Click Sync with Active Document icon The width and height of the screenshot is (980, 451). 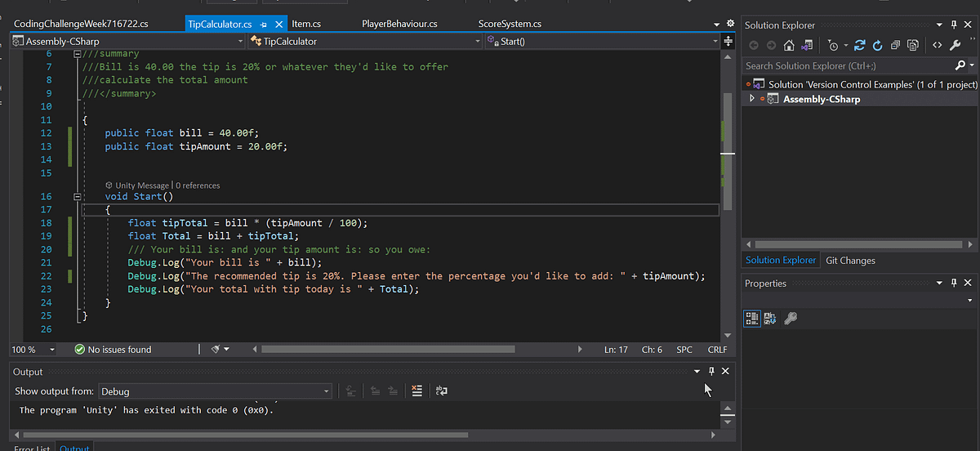(x=861, y=46)
